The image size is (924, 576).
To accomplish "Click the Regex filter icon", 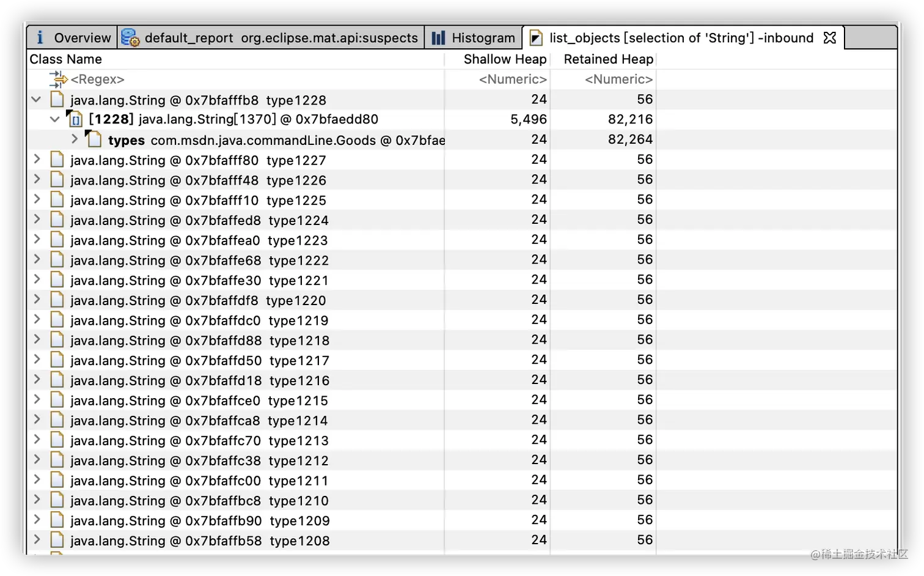I will click(x=58, y=79).
